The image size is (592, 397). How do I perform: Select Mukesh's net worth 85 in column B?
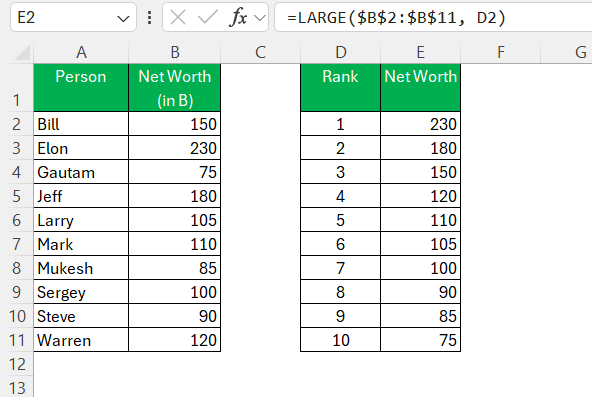(174, 268)
